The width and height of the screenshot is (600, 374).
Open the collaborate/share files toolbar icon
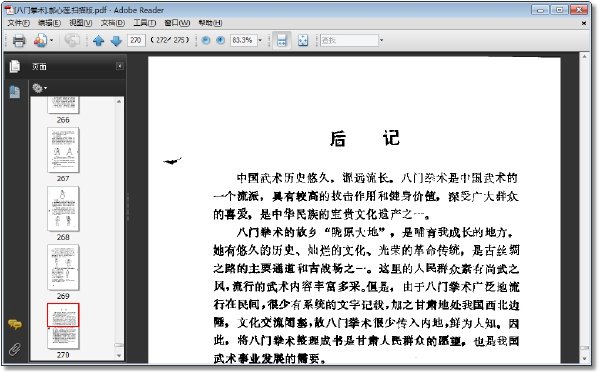coord(40,40)
